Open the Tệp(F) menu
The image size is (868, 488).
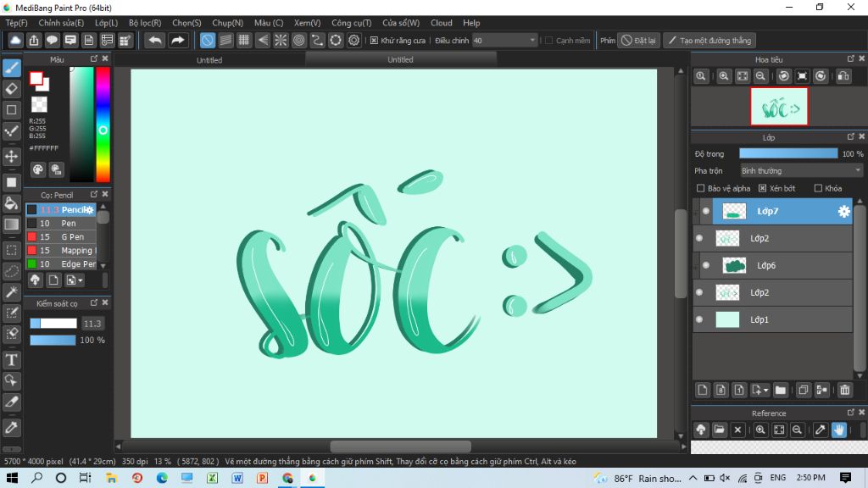17,23
